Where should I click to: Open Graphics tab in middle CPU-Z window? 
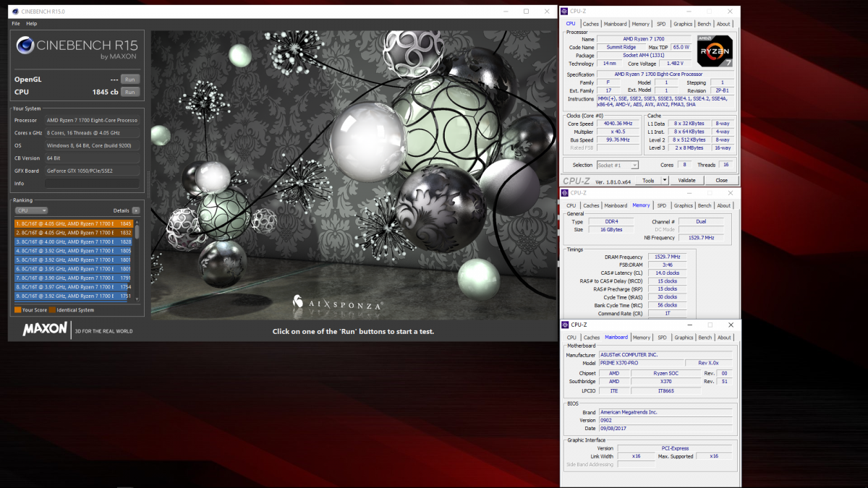[683, 205]
